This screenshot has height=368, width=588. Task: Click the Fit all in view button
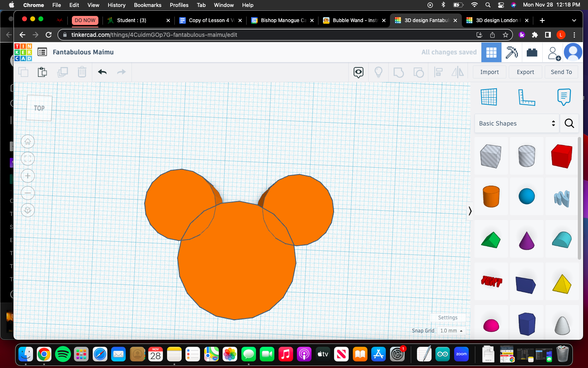(28, 159)
